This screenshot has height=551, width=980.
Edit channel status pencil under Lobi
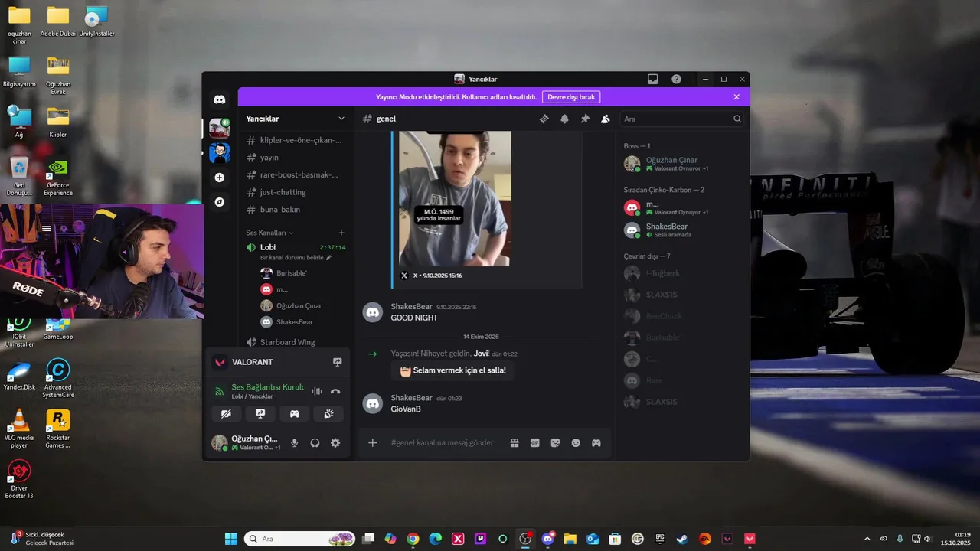[x=328, y=258]
